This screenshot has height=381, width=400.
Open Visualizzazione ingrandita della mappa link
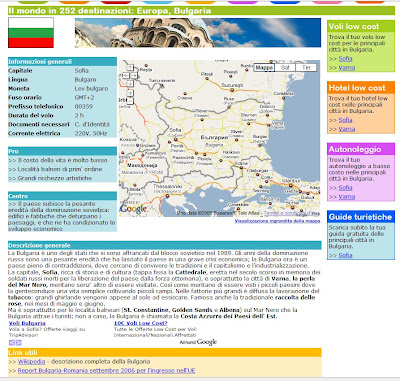[x=277, y=221]
